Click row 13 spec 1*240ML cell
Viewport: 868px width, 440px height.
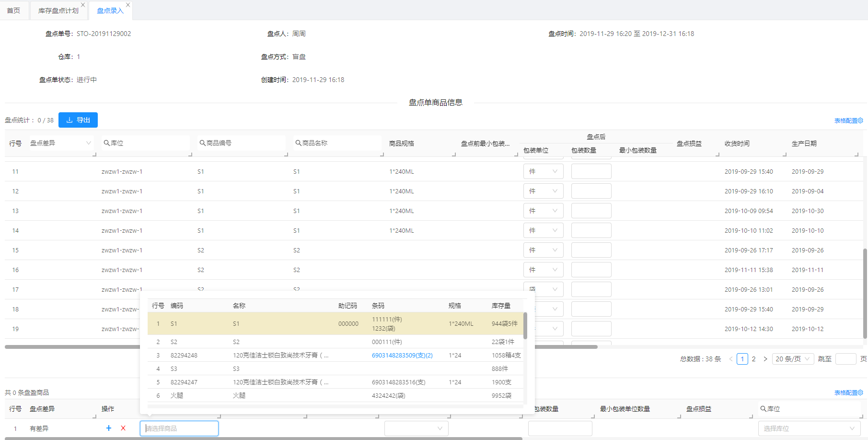[402, 211]
